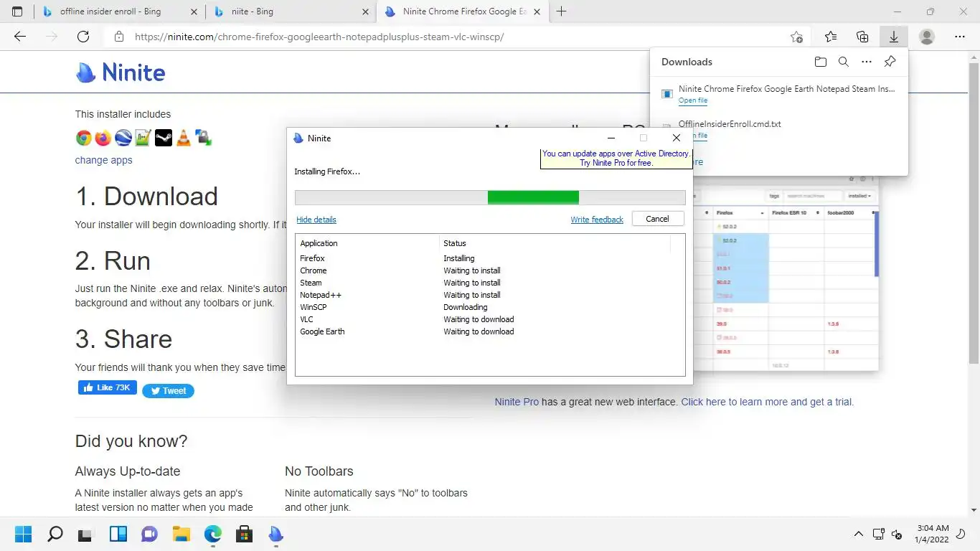Click the Always Up-to-date heading
980x551 pixels.
click(x=128, y=471)
